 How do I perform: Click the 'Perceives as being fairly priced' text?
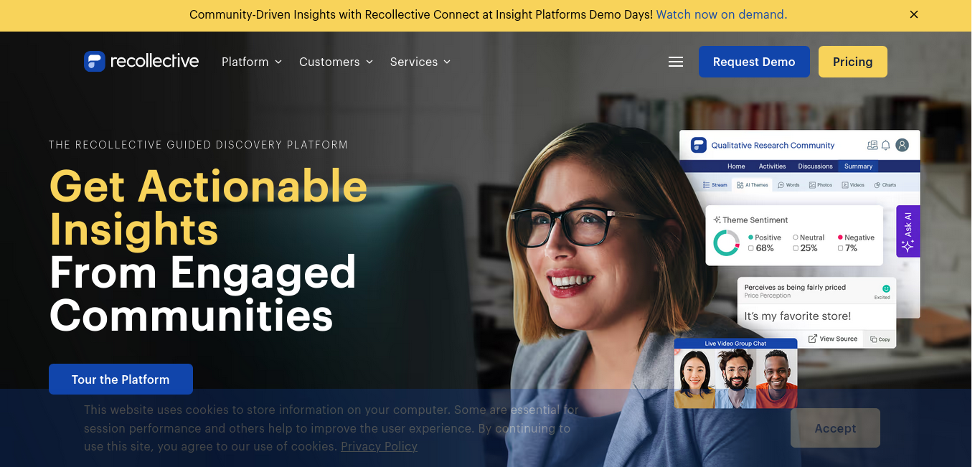(x=795, y=287)
